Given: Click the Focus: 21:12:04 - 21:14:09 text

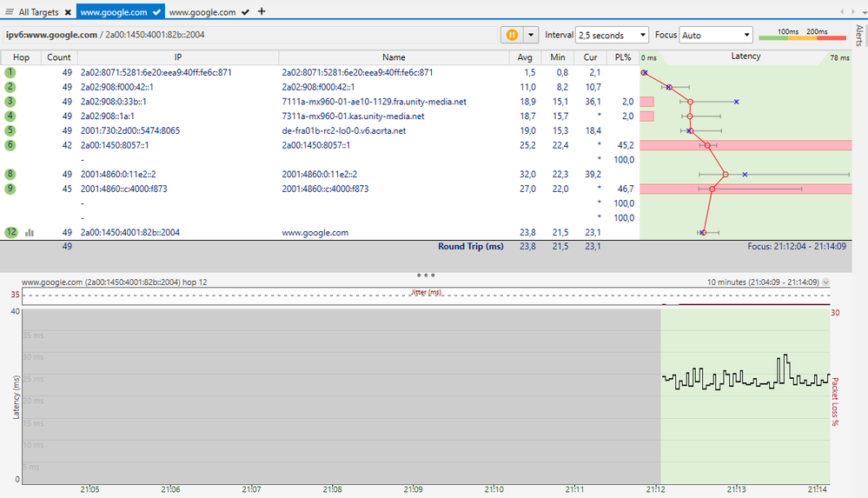Looking at the screenshot, I should [797, 247].
